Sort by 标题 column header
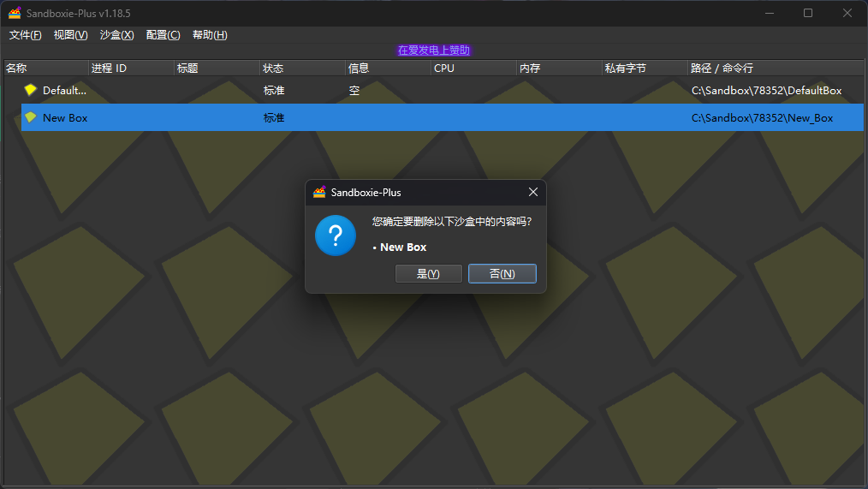The width and height of the screenshot is (868, 489). click(217, 69)
